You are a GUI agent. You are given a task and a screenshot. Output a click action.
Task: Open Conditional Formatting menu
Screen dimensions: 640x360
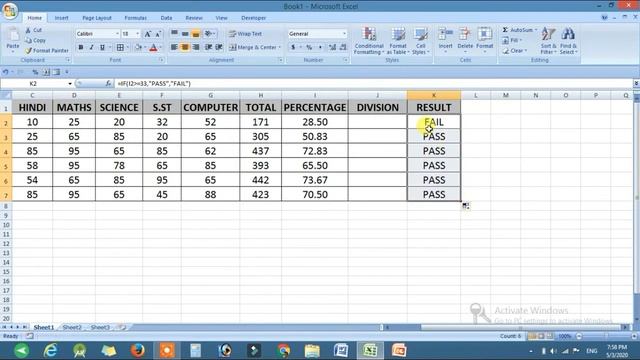click(369, 41)
